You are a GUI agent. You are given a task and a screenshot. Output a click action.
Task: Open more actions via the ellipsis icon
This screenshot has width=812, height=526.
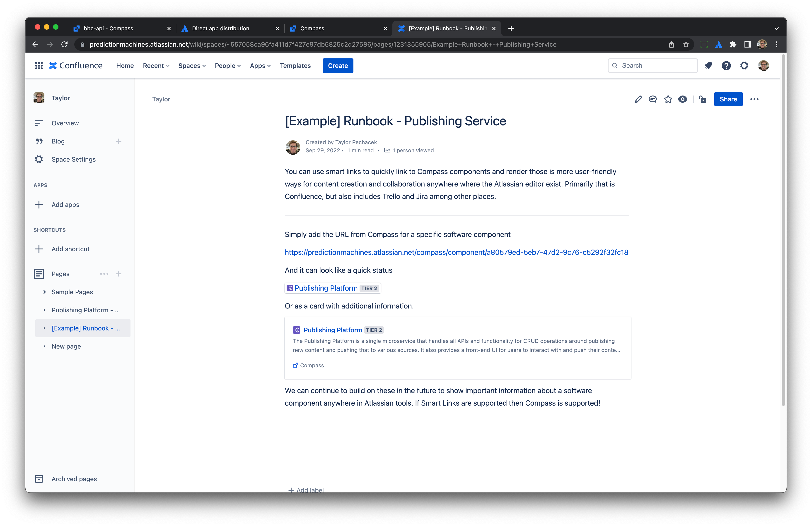click(755, 99)
